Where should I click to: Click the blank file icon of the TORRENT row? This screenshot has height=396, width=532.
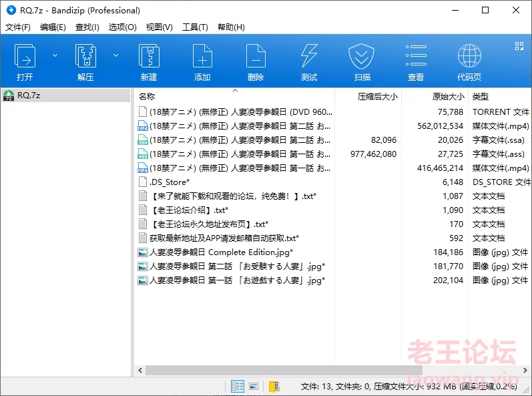[x=143, y=112]
